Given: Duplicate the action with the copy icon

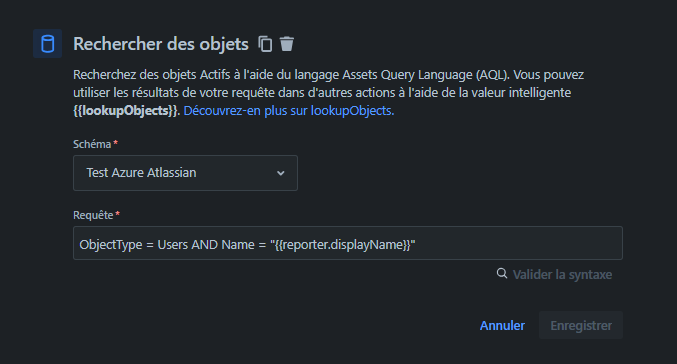Looking at the screenshot, I should [265, 44].
